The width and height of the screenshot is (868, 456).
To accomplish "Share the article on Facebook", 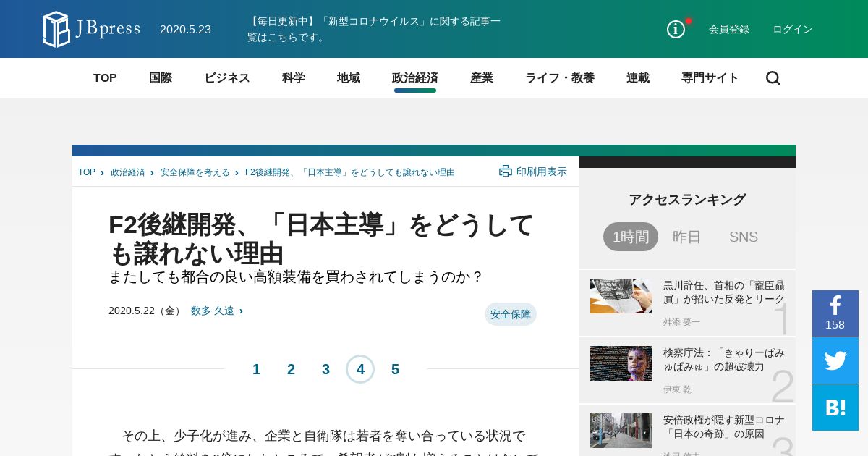I will 835,313.
